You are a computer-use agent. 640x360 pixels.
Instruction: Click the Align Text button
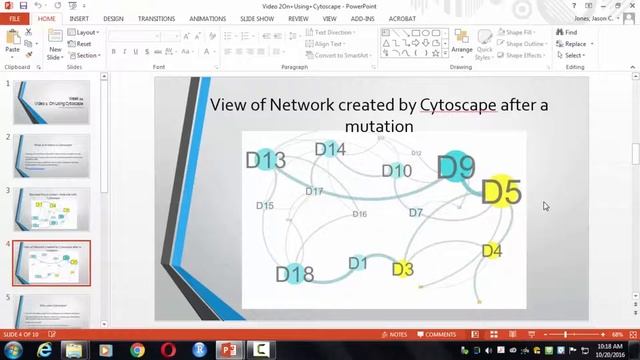tap(325, 44)
